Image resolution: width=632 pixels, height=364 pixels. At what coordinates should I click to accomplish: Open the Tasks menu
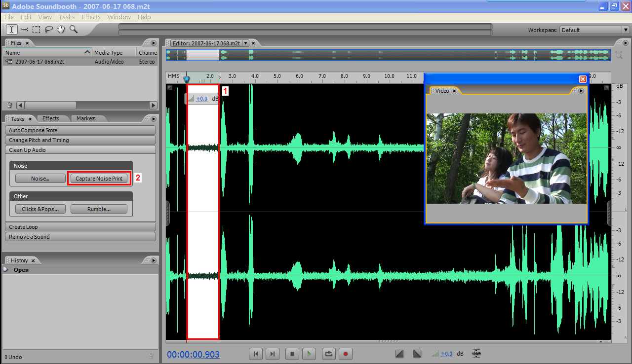67,17
